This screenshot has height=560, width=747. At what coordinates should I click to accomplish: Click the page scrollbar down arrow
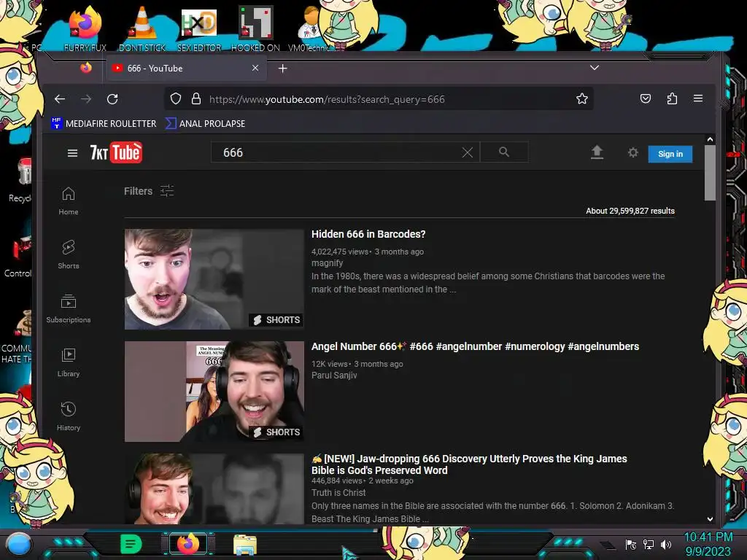[710, 519]
